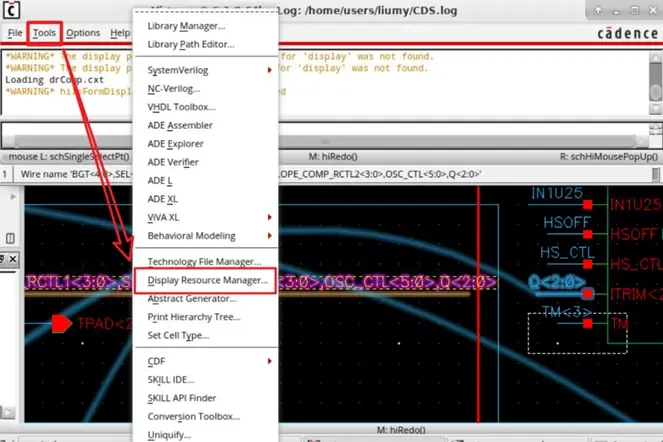Click the log scroll down arrow

coord(655,109)
